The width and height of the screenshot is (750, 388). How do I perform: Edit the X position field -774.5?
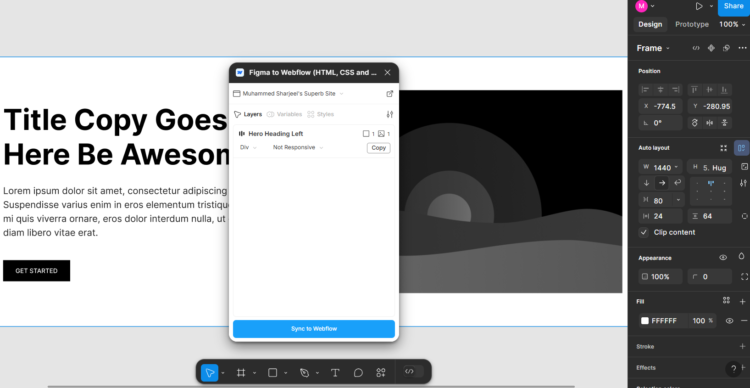click(661, 106)
